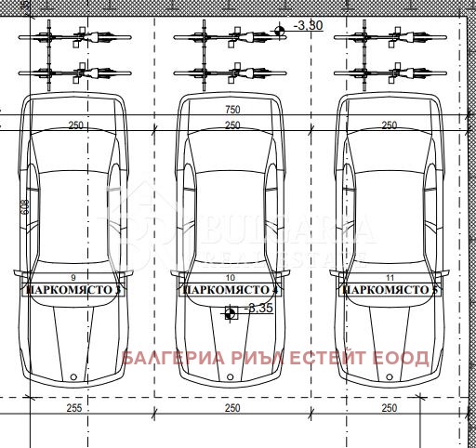
Task: Click the 750 total width dimension
Action: point(232,110)
